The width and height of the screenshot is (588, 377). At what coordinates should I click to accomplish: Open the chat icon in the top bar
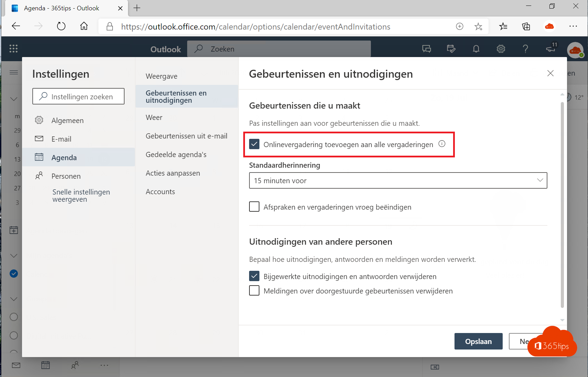(426, 48)
